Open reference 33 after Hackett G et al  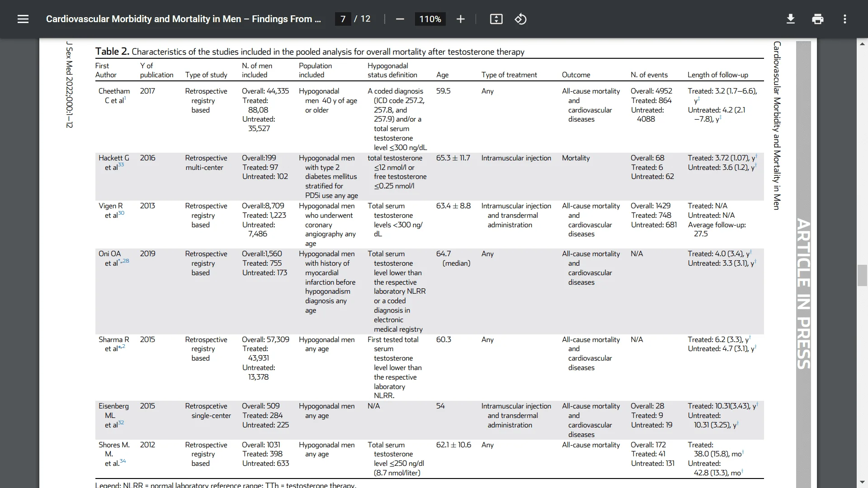[x=121, y=165]
